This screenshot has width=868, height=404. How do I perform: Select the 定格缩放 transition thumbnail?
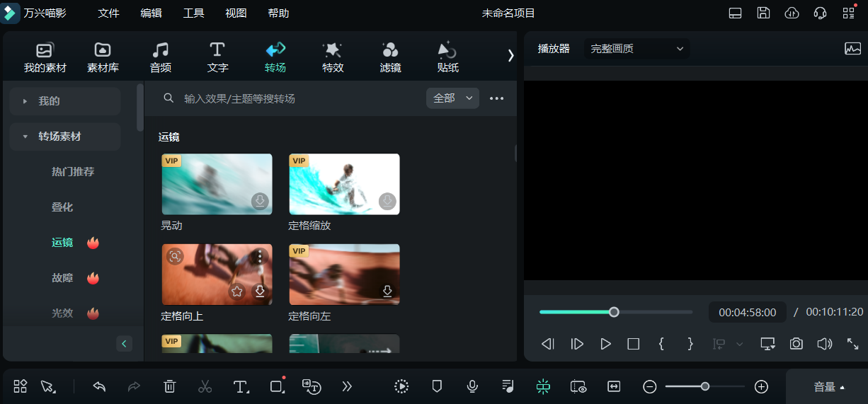344,184
